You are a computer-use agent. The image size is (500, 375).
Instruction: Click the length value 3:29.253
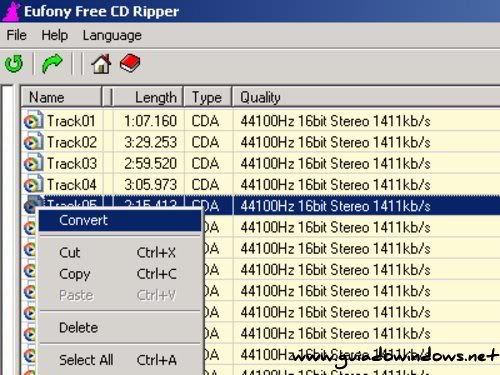(x=150, y=142)
